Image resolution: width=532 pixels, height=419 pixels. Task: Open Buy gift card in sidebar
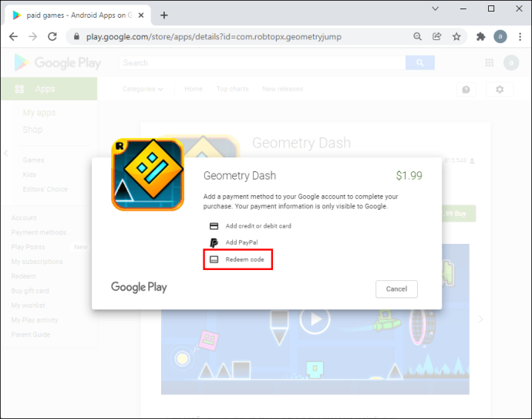pos(30,291)
